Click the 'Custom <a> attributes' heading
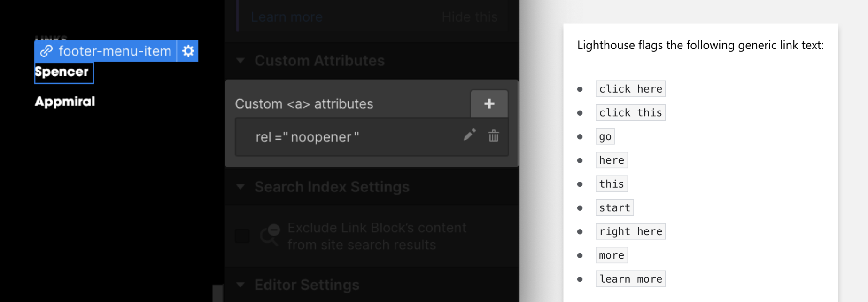The height and width of the screenshot is (302, 868). tap(304, 104)
